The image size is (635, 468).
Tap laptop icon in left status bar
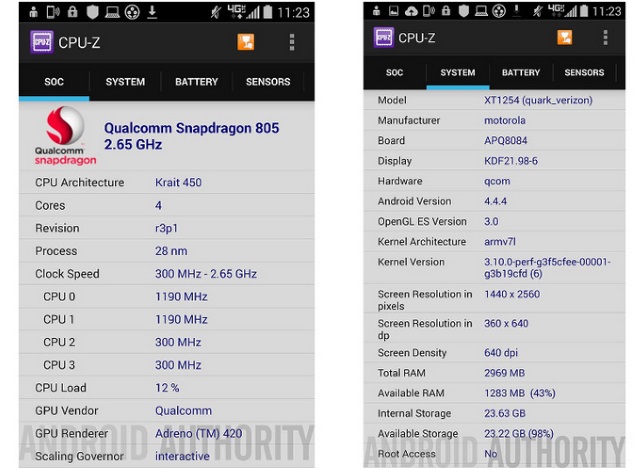point(112,13)
